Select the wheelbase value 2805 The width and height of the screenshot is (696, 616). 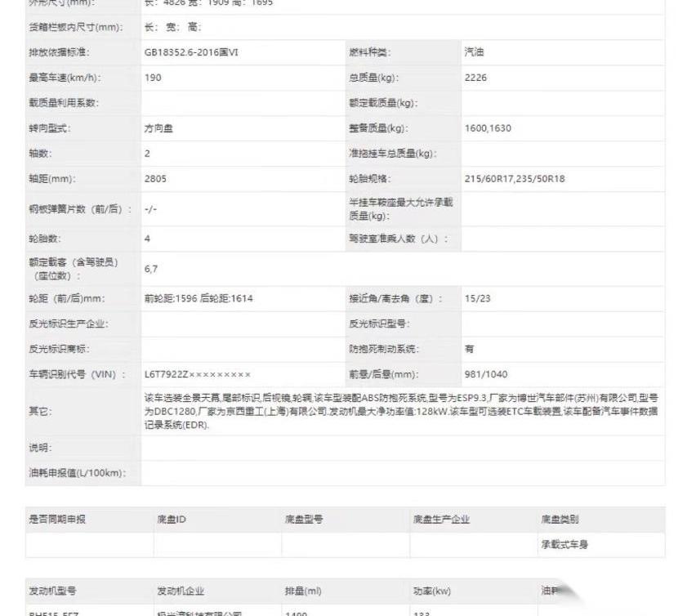(155, 179)
